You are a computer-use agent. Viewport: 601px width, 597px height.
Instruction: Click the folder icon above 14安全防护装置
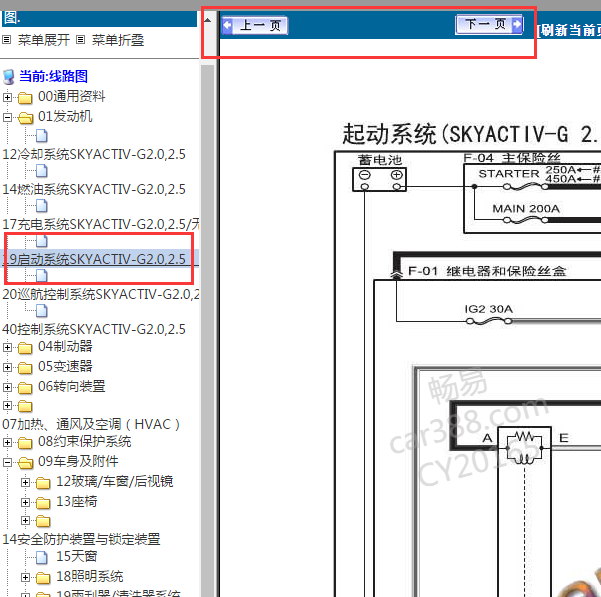click(43, 521)
